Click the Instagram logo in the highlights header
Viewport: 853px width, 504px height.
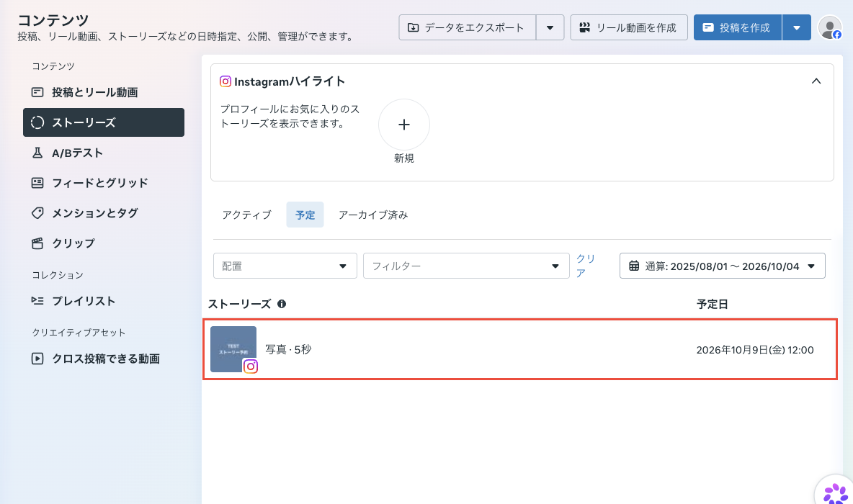tap(225, 81)
